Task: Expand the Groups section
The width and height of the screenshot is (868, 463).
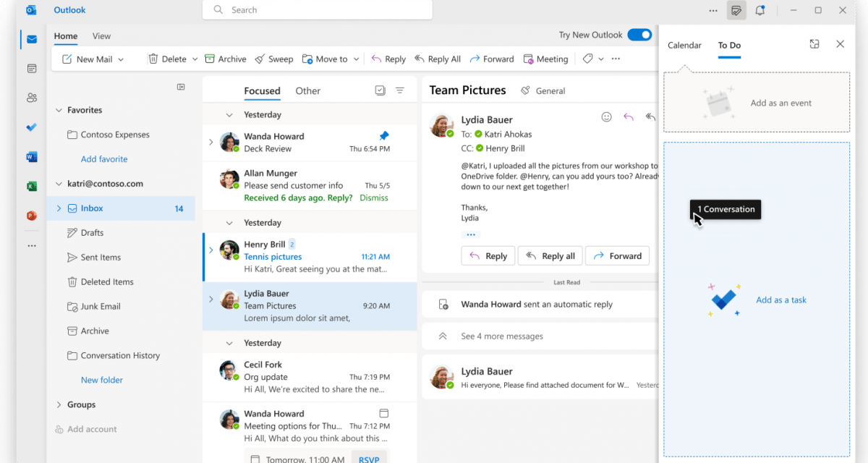Action: (59, 404)
